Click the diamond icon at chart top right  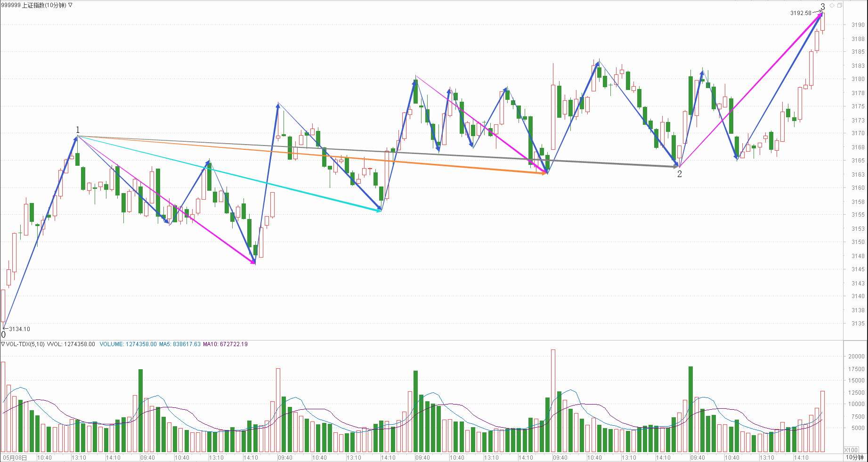[x=832, y=6]
